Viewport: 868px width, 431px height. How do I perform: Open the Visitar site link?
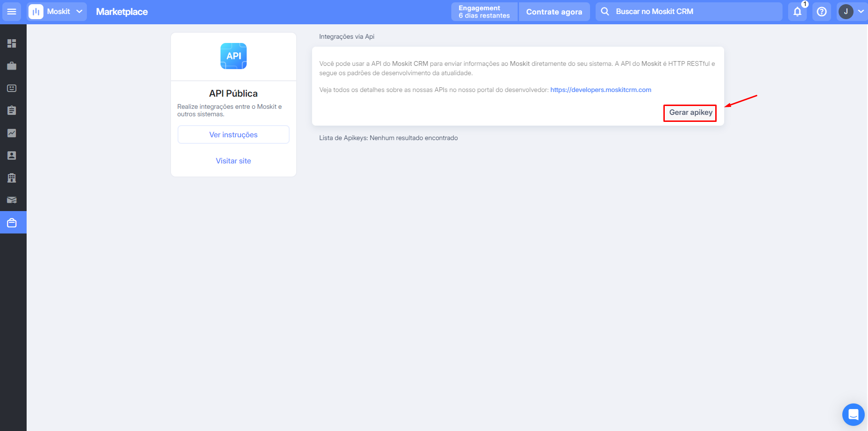point(234,161)
